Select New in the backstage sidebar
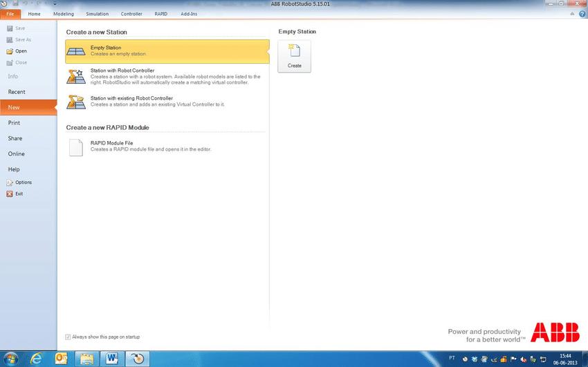This screenshot has height=367, width=588. [x=28, y=108]
